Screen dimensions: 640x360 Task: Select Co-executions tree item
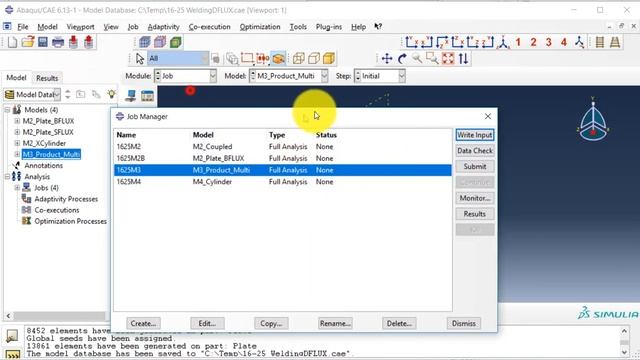57,210
